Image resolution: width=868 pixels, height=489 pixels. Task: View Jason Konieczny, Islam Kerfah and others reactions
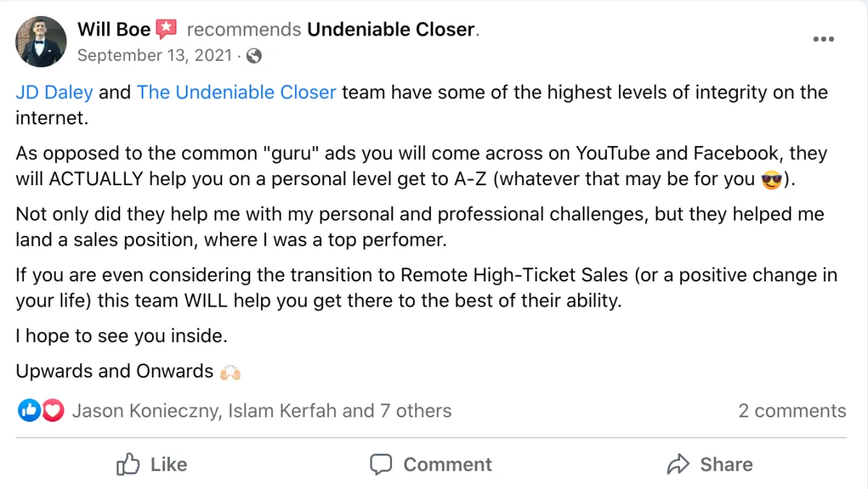pyautogui.click(x=262, y=411)
